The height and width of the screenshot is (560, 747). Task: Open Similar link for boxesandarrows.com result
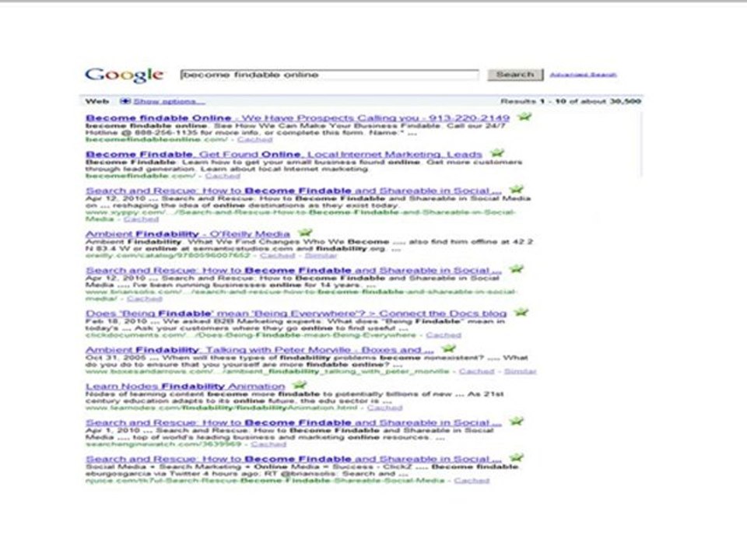(x=521, y=372)
